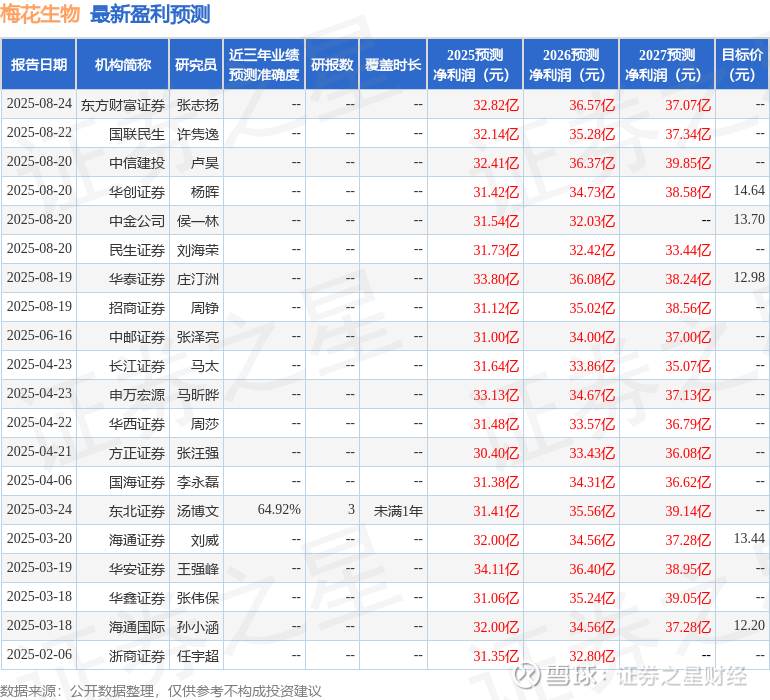The image size is (770, 700).
Task: Select the 2025-02-06 report date
Action: (39, 654)
